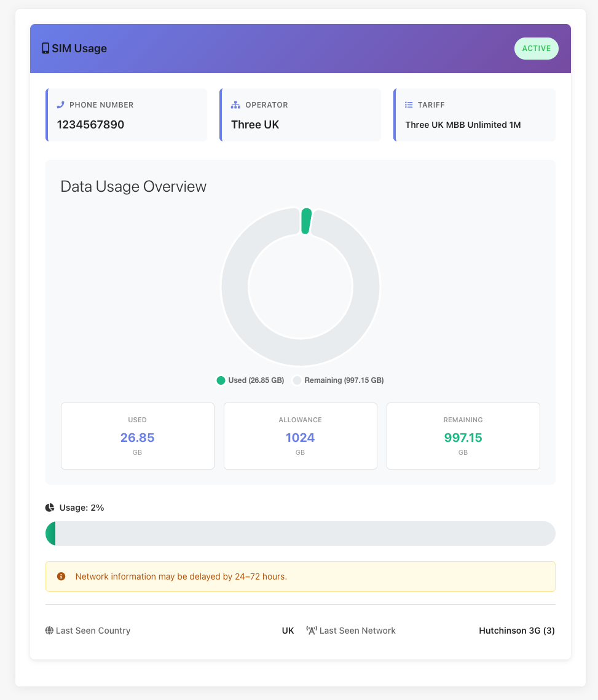Select the phone number 1234567890
The height and width of the screenshot is (700, 598).
(x=91, y=125)
